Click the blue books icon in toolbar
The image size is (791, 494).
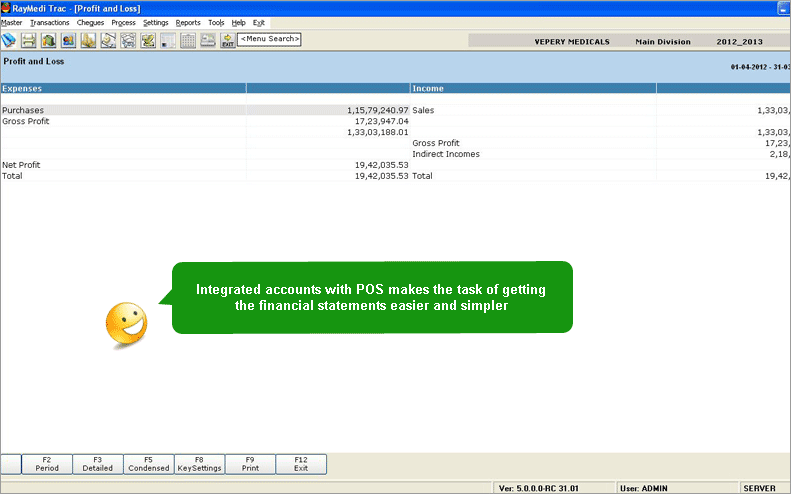[x=9, y=40]
